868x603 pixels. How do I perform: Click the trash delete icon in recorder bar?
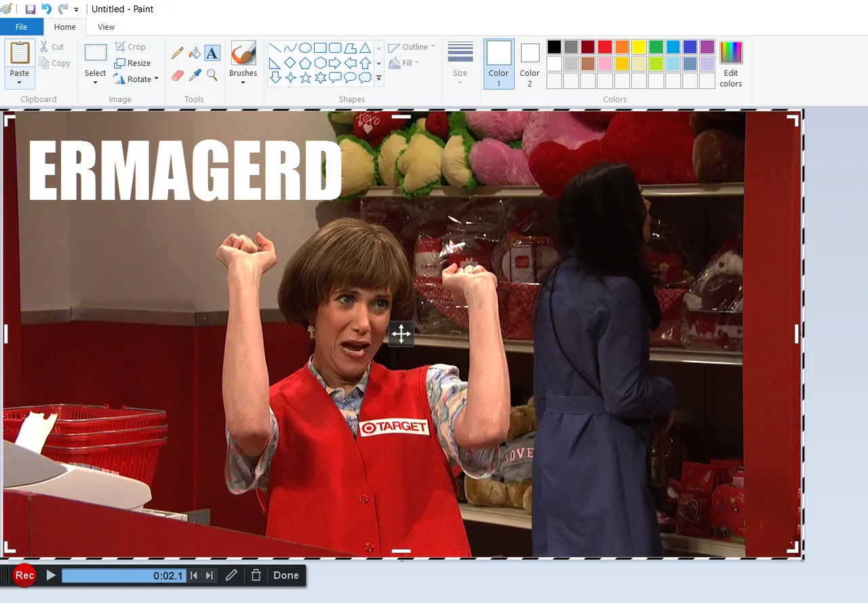(256, 575)
